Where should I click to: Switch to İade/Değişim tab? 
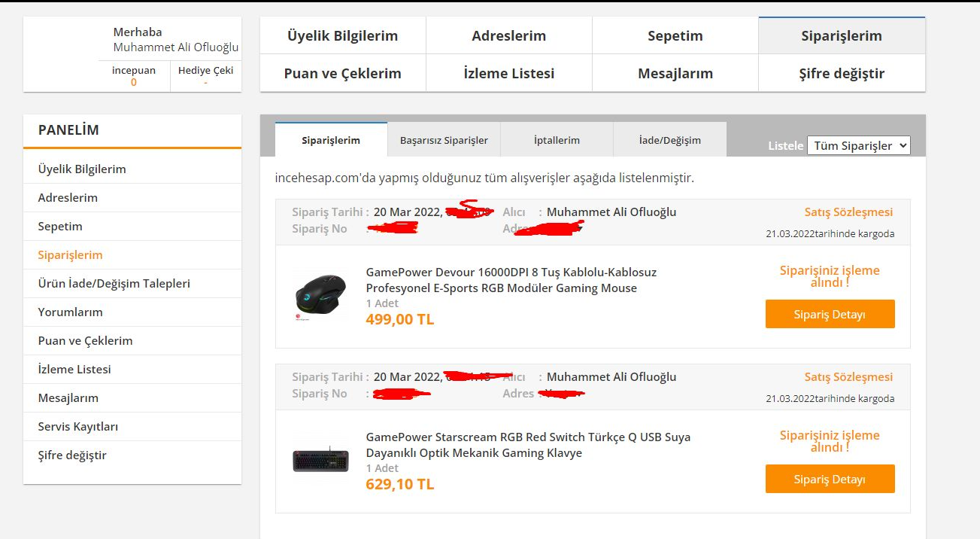669,140
